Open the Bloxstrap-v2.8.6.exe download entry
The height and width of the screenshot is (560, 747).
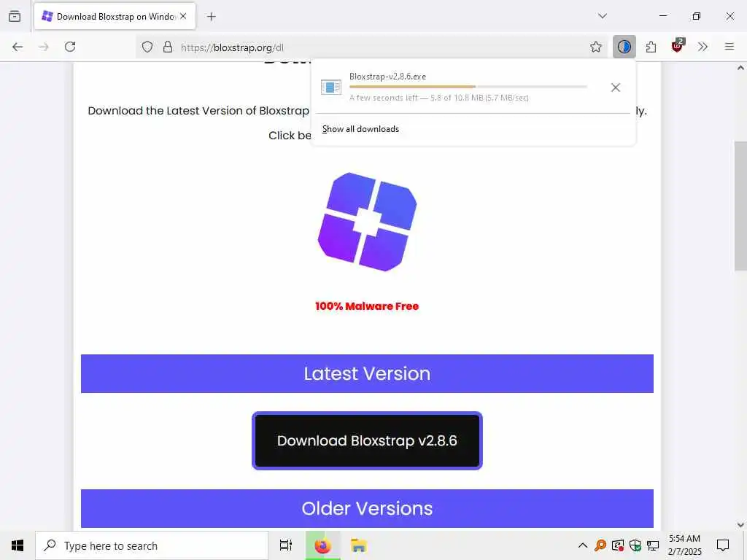coord(457,87)
